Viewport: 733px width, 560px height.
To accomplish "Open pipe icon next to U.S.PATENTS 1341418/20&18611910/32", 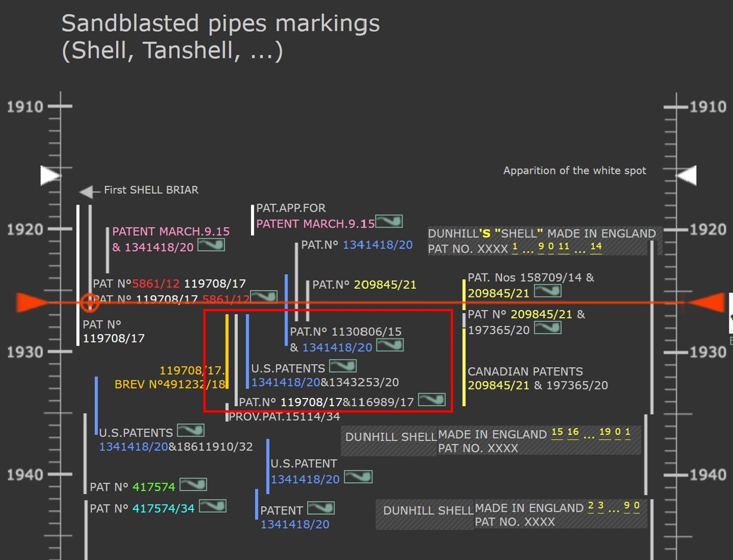I will (190, 430).
